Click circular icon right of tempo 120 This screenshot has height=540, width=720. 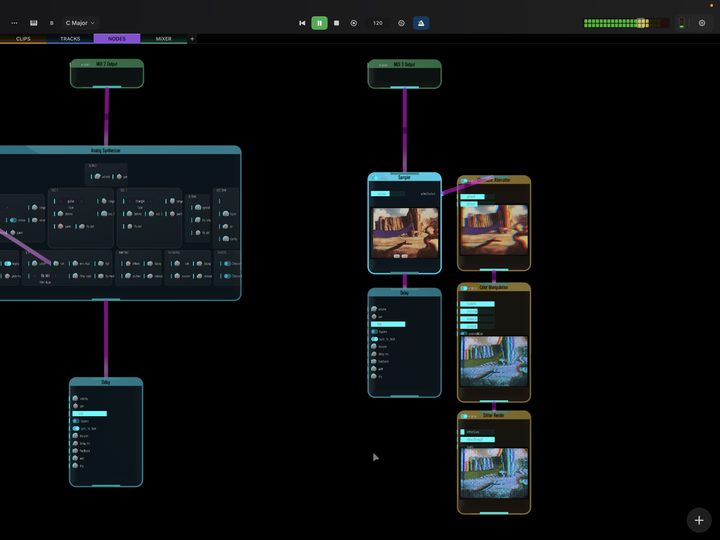pyautogui.click(x=401, y=23)
